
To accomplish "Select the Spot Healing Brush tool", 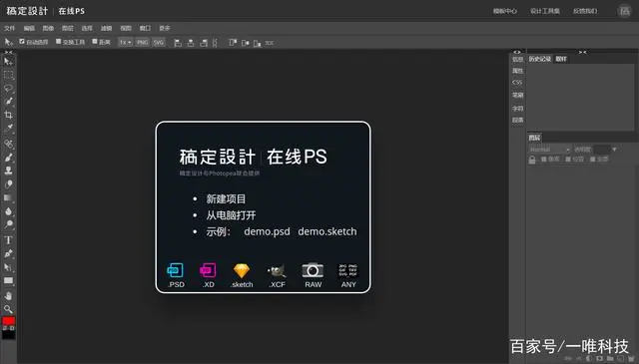I will pyautogui.click(x=8, y=144).
